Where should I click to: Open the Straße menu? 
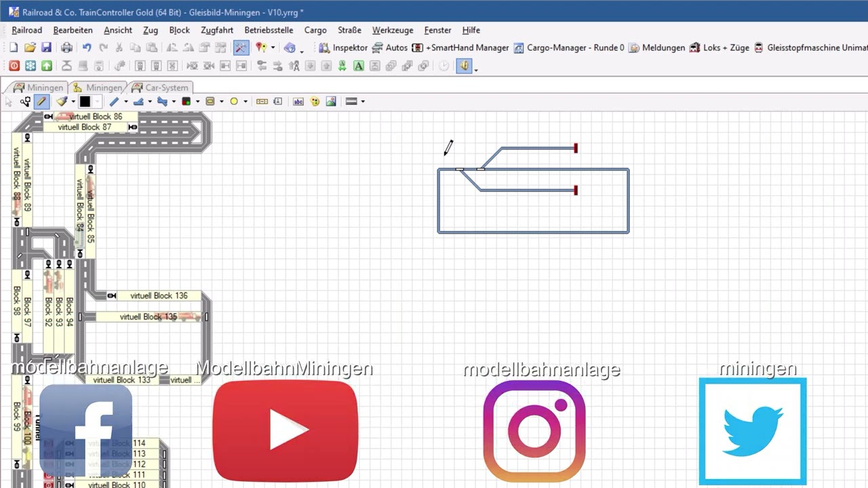[x=349, y=30]
